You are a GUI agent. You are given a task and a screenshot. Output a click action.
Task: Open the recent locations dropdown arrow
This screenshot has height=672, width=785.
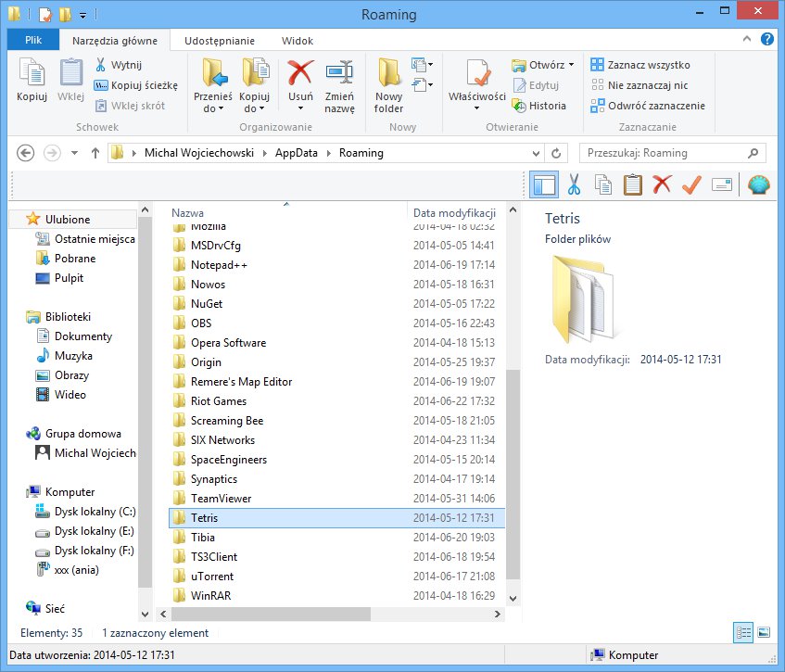click(x=74, y=153)
